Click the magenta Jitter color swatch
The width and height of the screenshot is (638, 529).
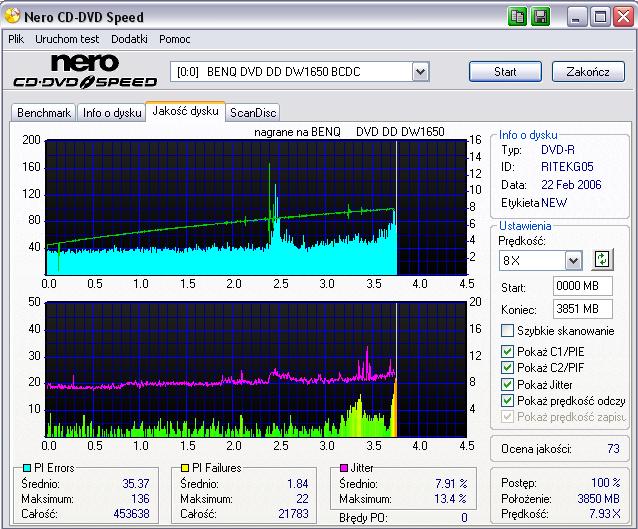344,468
